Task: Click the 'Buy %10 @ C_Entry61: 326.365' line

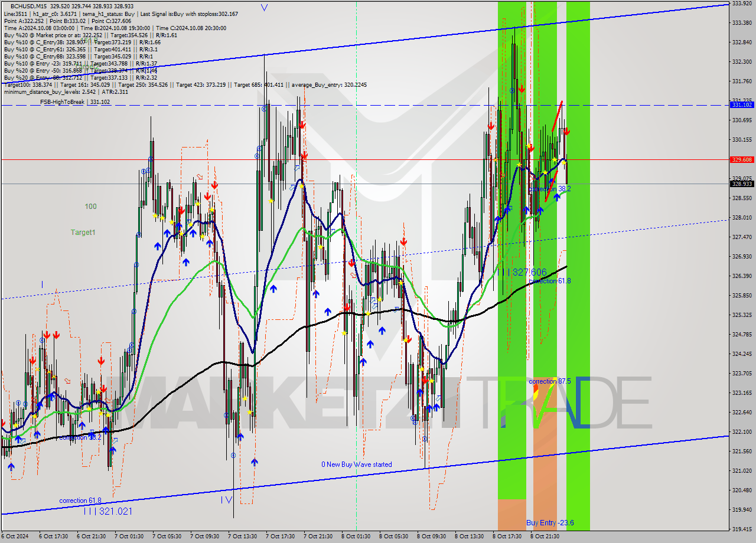Action: click(81, 49)
